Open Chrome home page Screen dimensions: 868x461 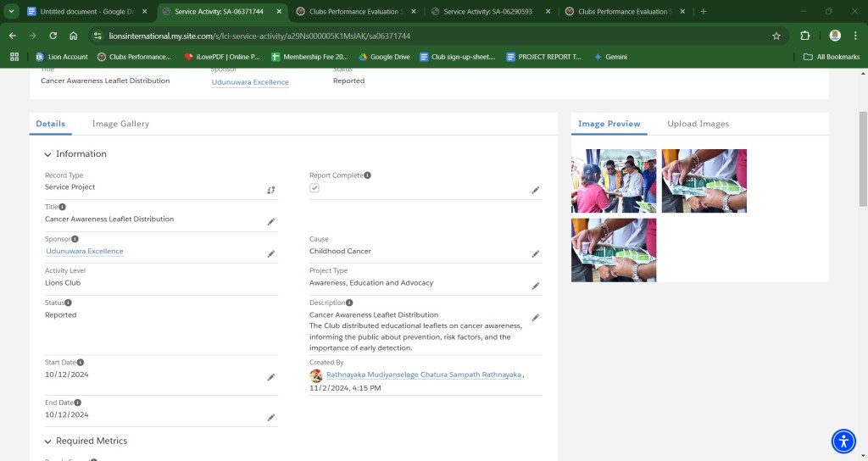(73, 36)
